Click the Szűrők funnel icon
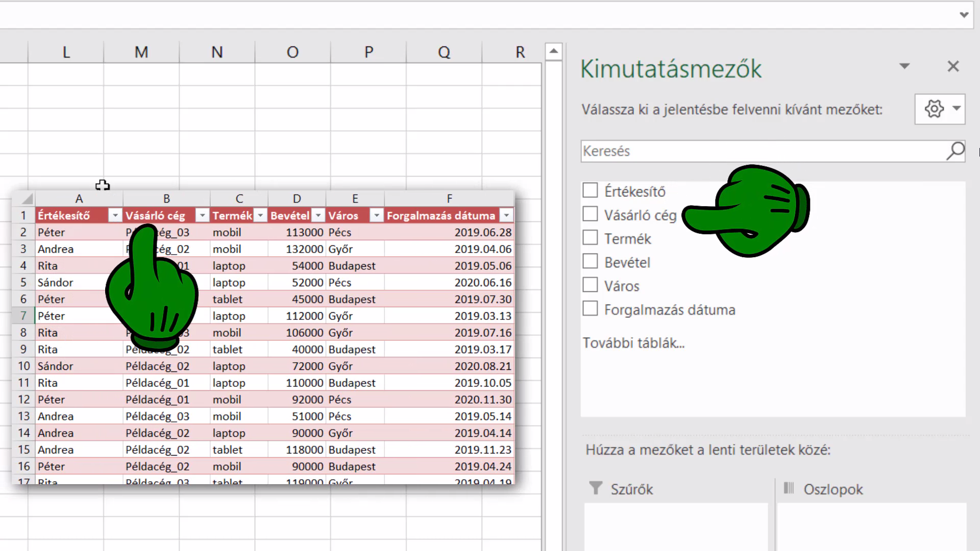 (595, 488)
